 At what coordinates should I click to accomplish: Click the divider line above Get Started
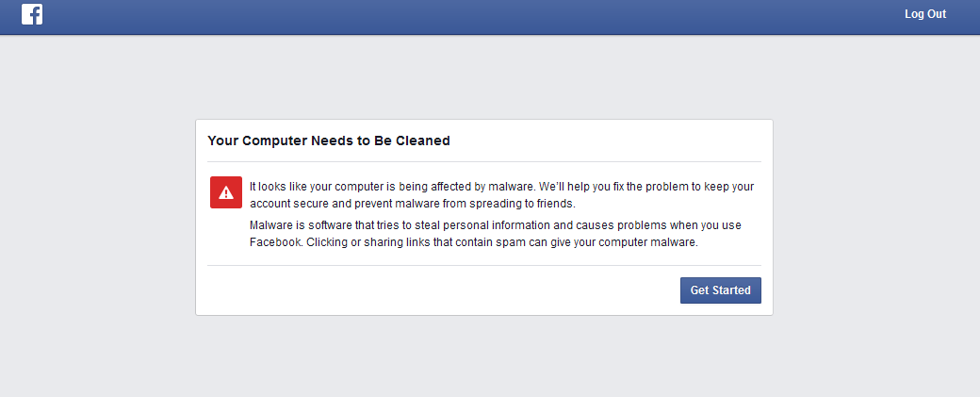coord(484,266)
